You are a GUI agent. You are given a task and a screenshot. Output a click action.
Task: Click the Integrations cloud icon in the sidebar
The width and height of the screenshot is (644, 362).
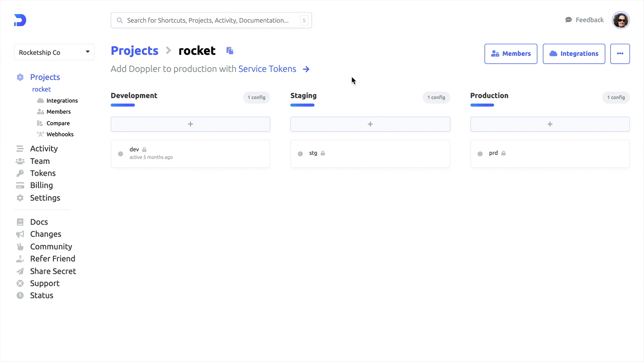click(x=41, y=101)
